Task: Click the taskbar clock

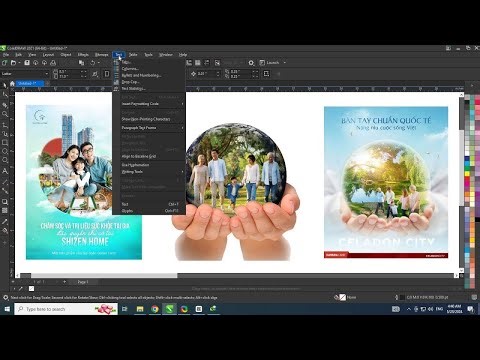Action: [x=454, y=309]
